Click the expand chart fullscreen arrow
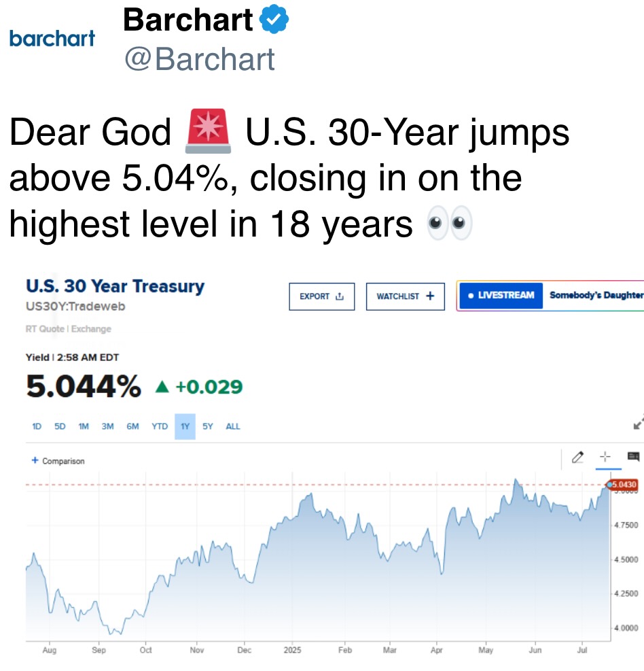Image resolution: width=644 pixels, height=671 pixels. (x=639, y=422)
